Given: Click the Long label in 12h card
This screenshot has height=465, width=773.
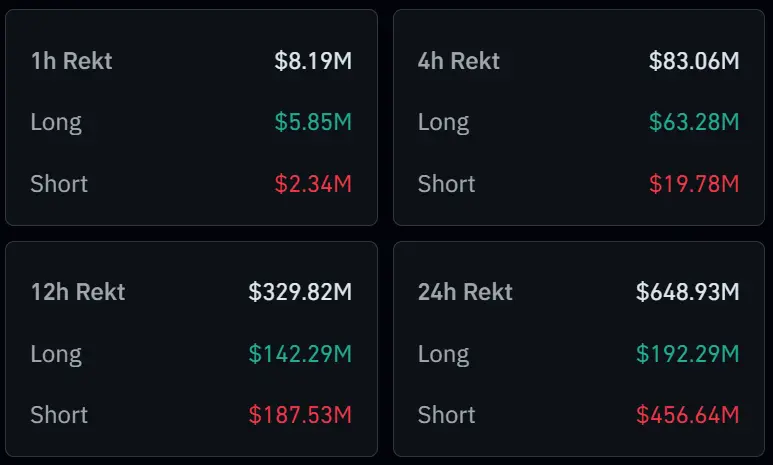Looking at the screenshot, I should pos(56,354).
